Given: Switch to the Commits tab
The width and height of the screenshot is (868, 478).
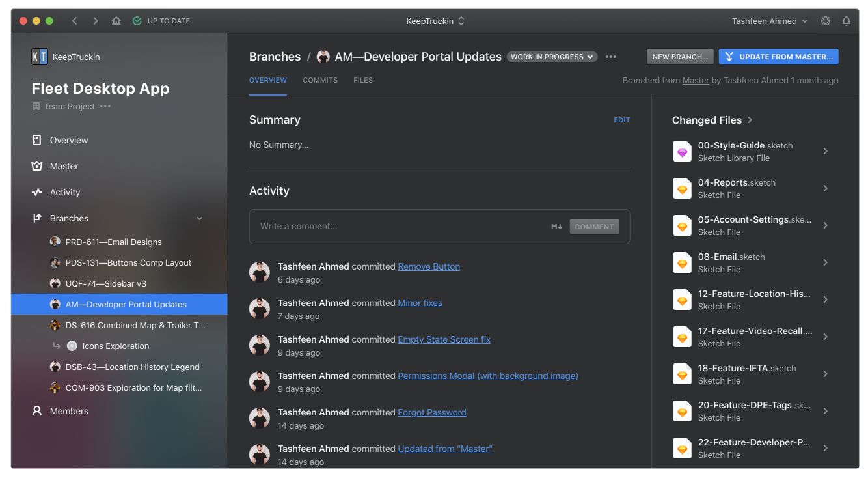Looking at the screenshot, I should click(320, 81).
